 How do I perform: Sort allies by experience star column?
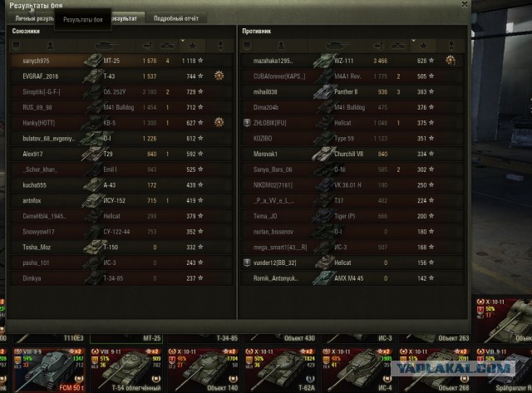[x=192, y=45]
